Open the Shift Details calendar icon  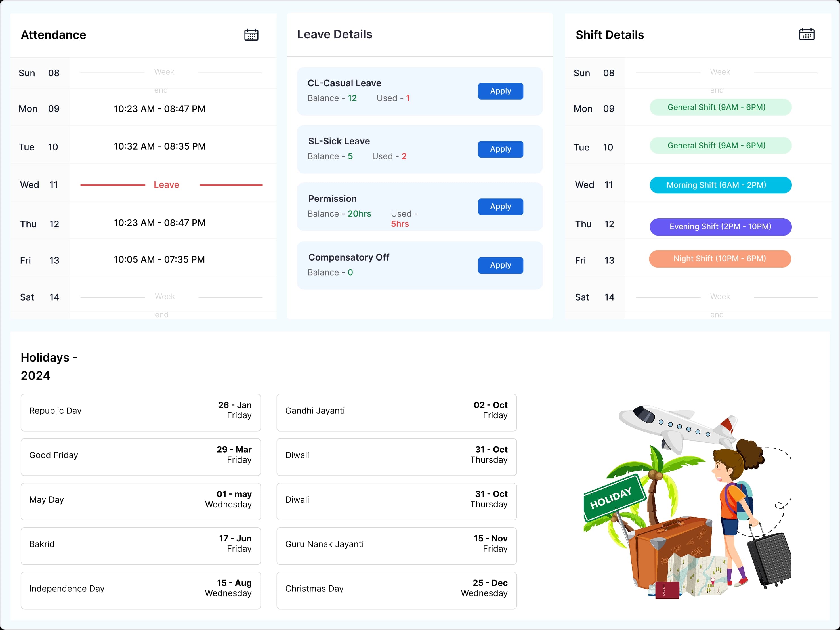tap(807, 34)
